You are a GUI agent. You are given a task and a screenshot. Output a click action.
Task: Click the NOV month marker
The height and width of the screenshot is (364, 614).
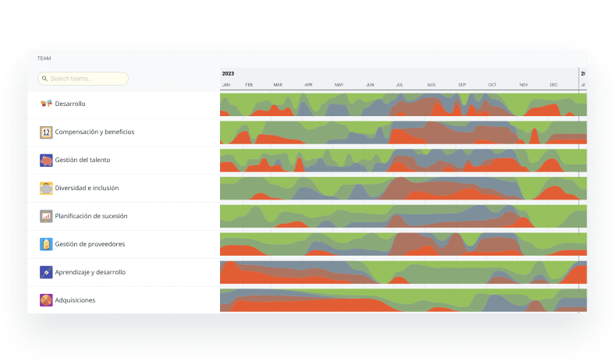click(x=523, y=85)
